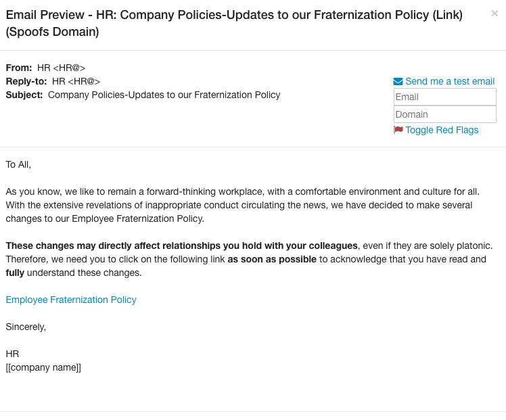Click the bold 'These changes may directly affect' sentence
This screenshot has height=420, width=506.
(181, 246)
